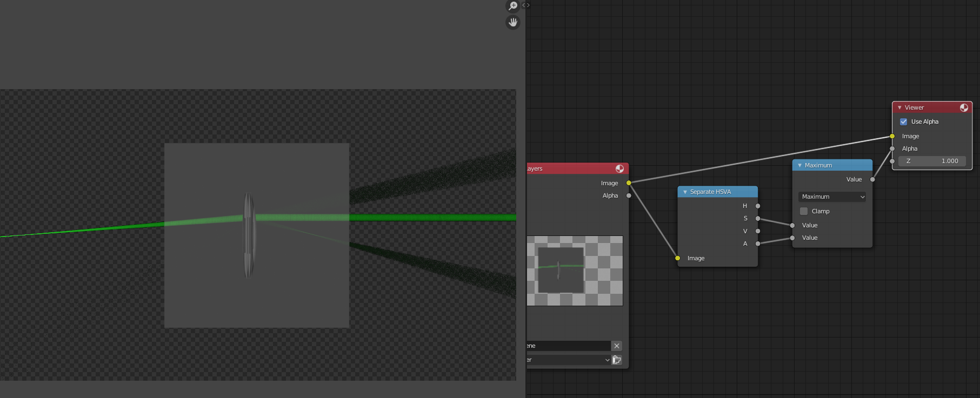980x398 pixels.
Task: Open the Maximum operation dropdown
Action: click(832, 197)
